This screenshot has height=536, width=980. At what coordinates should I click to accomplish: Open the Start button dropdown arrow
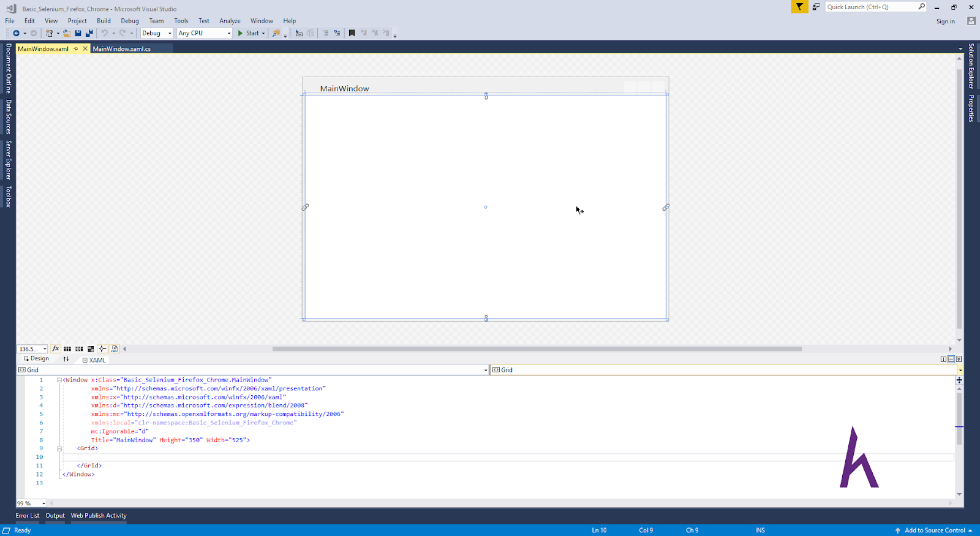pos(263,33)
